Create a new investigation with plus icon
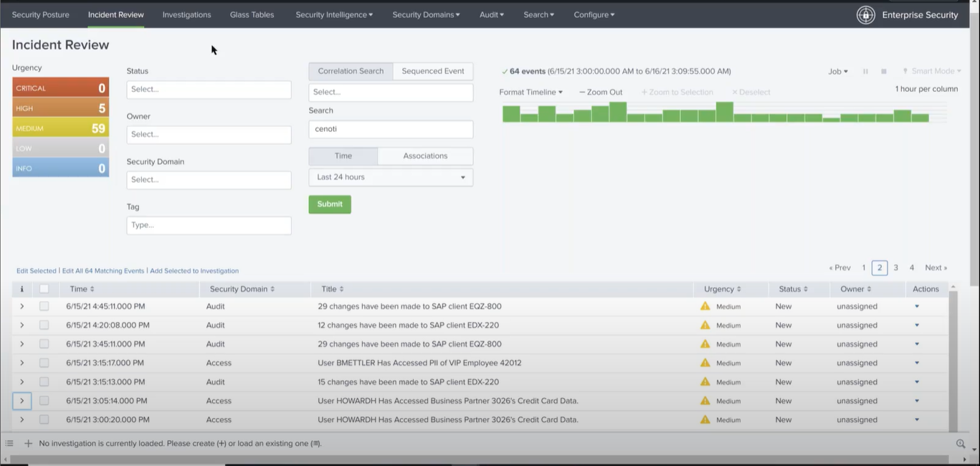The width and height of the screenshot is (980, 466). 29,444
